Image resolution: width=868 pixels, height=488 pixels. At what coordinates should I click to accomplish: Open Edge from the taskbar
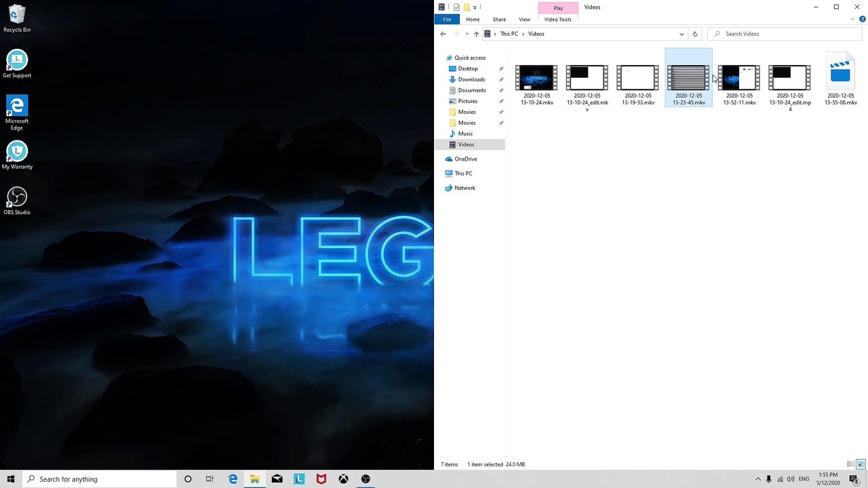233,479
